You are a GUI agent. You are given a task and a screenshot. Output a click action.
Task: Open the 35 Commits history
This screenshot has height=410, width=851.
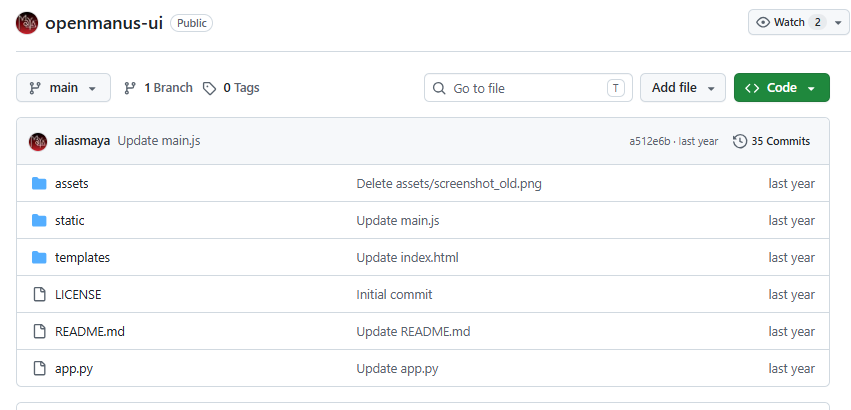771,141
